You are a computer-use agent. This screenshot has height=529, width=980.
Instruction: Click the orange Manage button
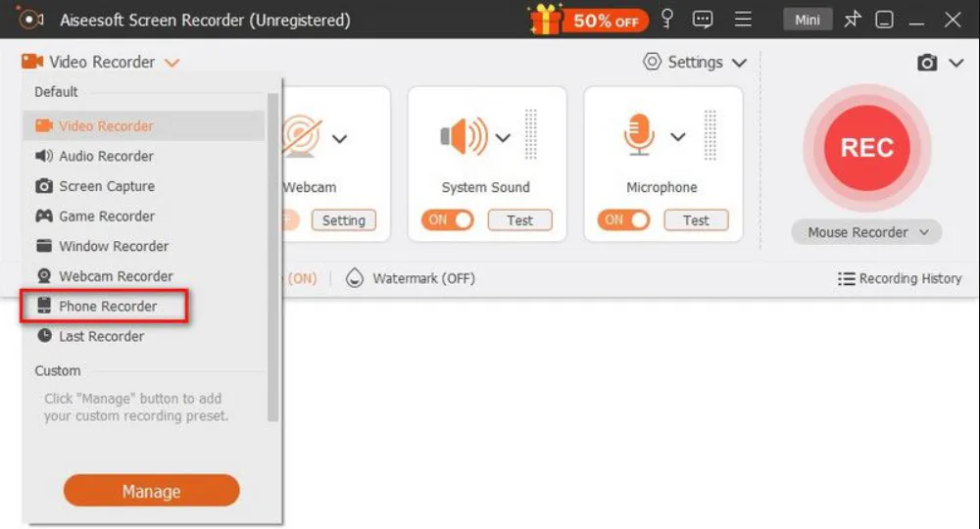(x=151, y=491)
